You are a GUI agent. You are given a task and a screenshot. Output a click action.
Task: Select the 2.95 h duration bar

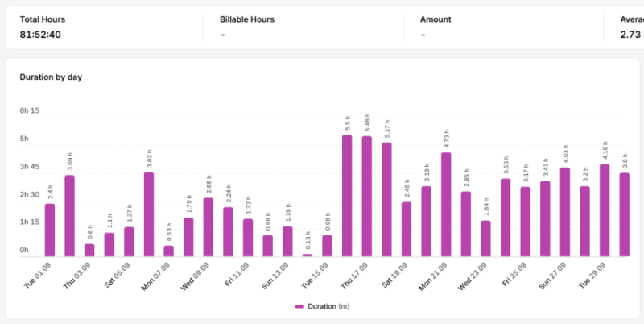coord(466,224)
